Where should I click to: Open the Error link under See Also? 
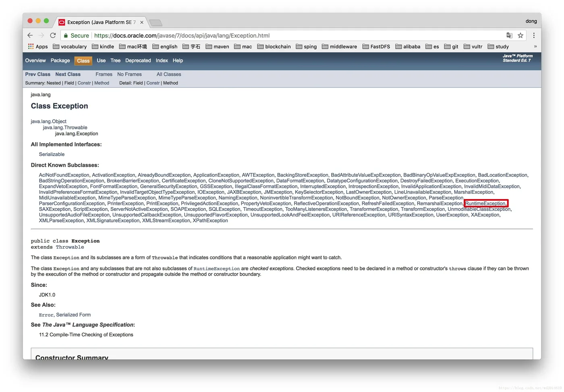46,315
